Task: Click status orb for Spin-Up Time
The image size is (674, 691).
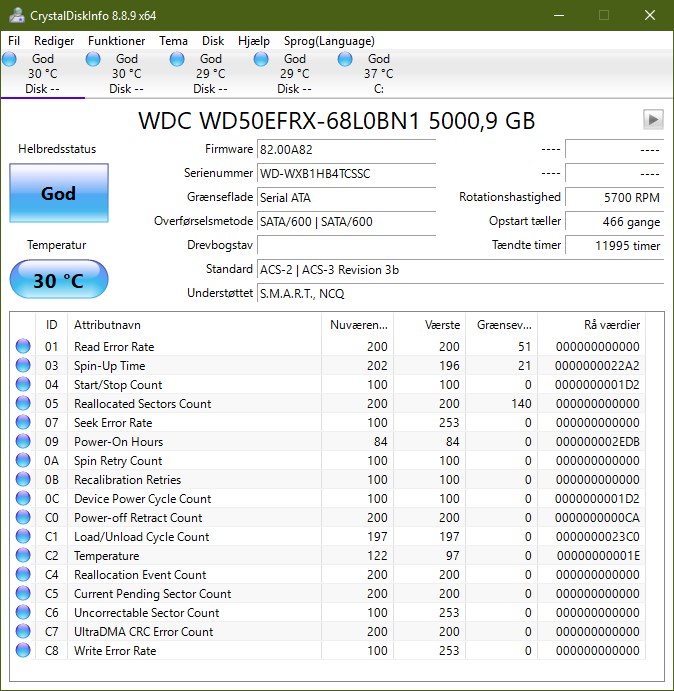Action: point(23,365)
